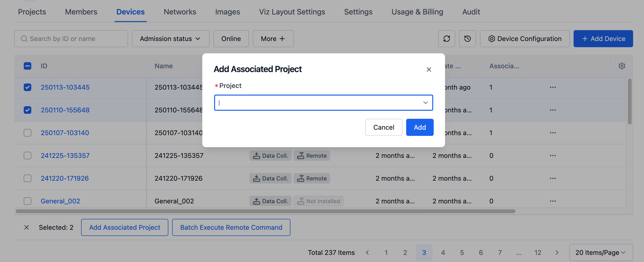Open the 20 Items/Page selector
644x262 pixels.
[601, 253]
